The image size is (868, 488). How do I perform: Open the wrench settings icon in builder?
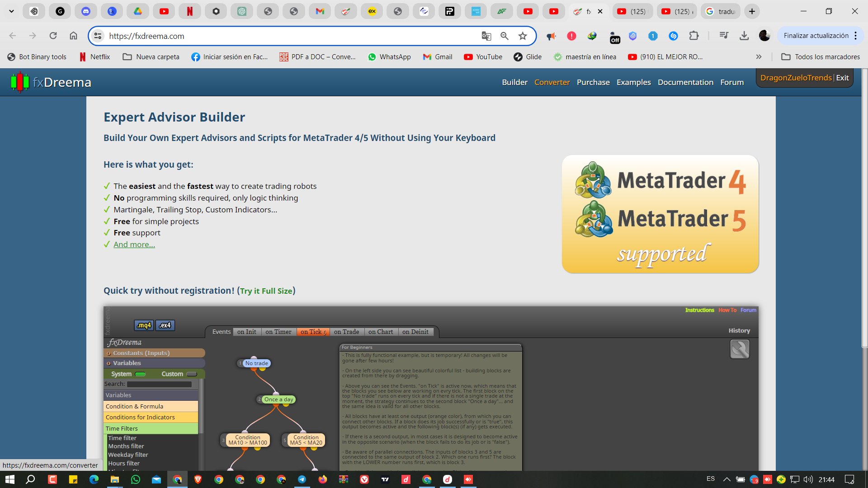(740, 349)
